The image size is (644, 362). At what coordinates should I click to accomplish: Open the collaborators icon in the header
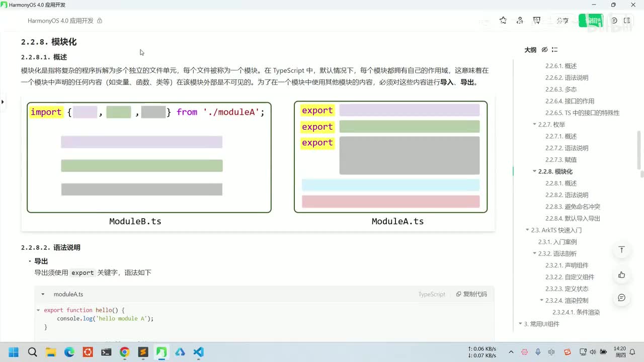(520, 21)
